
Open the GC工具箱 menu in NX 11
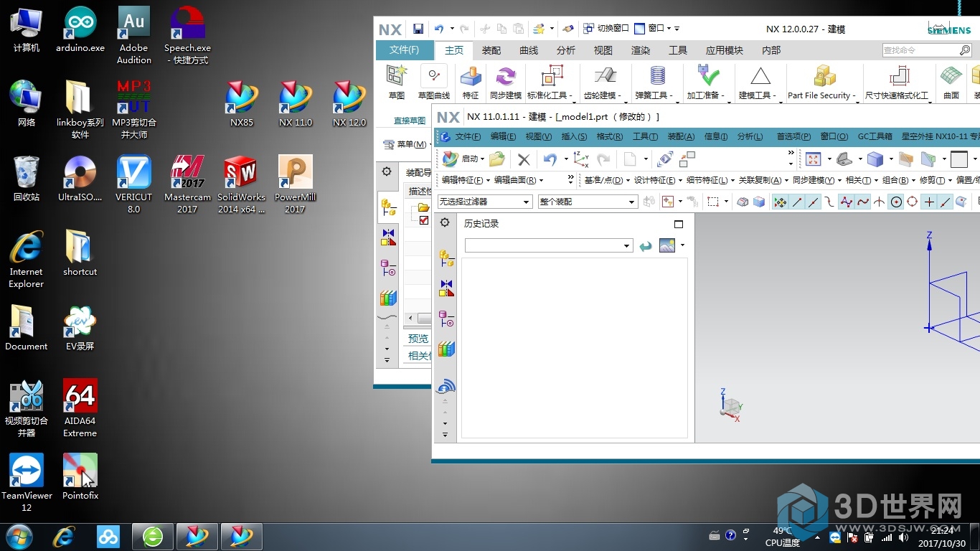875,136
